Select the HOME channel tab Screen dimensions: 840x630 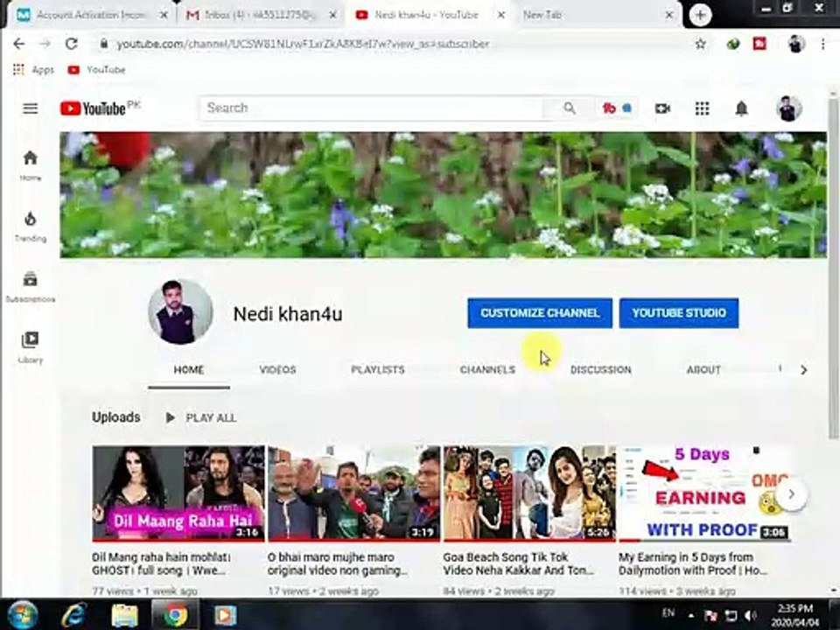(x=189, y=370)
